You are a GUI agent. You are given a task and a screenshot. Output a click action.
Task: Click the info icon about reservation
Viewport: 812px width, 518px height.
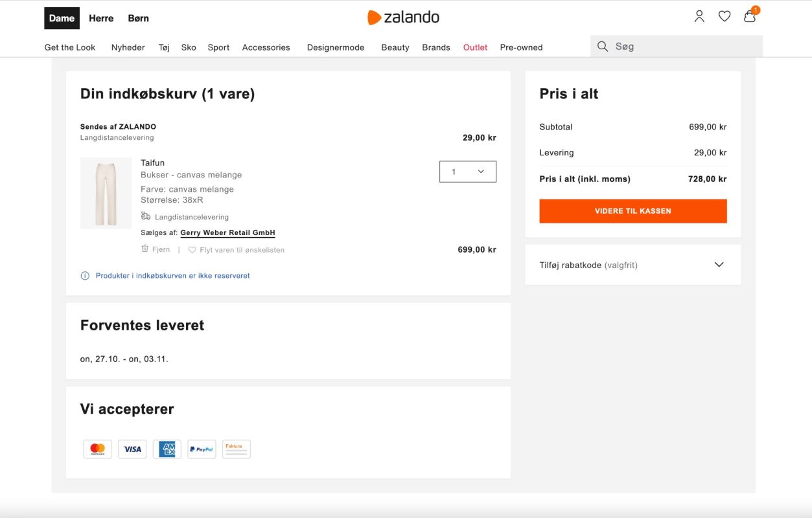point(85,276)
